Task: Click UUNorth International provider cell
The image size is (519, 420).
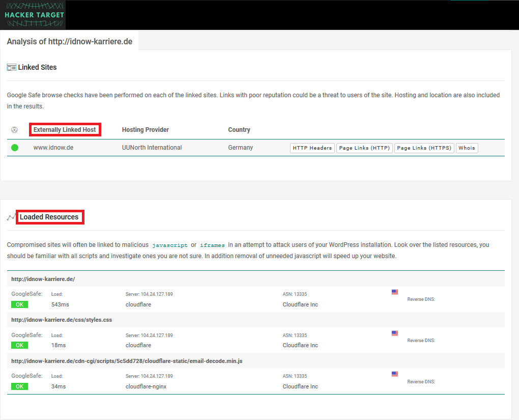Action: [152, 148]
